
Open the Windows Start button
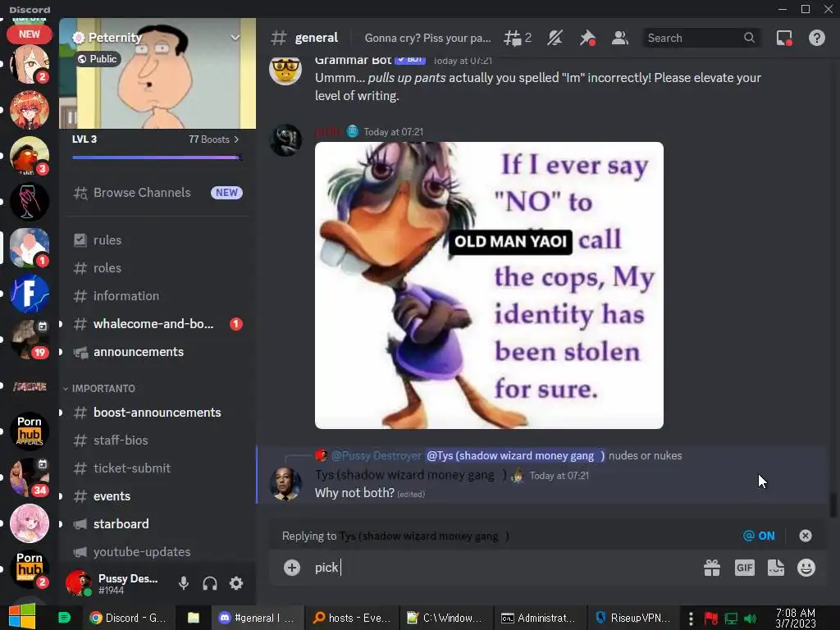pos(22,617)
